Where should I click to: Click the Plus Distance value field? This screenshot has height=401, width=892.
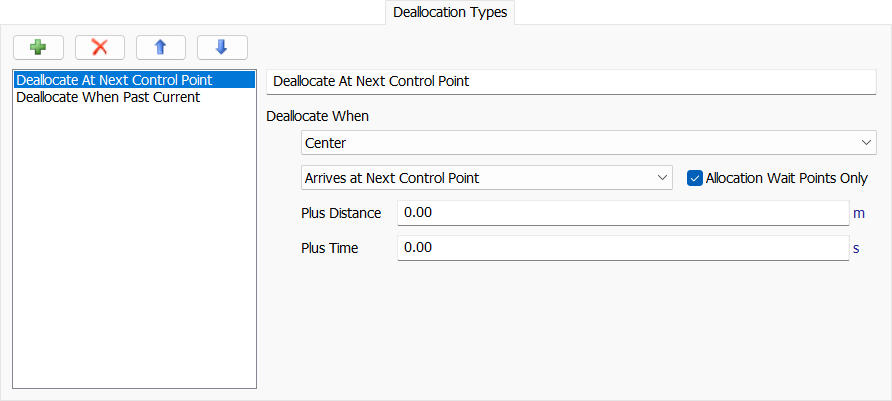[x=622, y=213]
